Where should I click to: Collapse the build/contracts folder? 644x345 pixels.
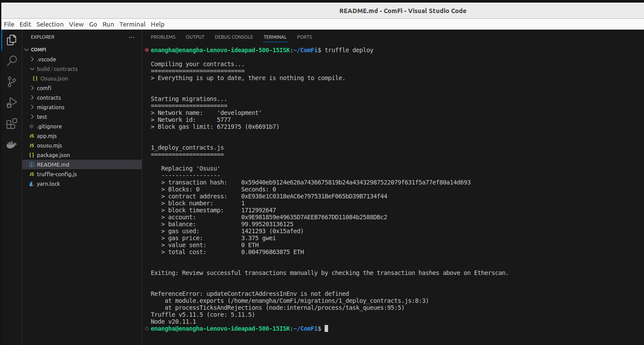tap(33, 69)
